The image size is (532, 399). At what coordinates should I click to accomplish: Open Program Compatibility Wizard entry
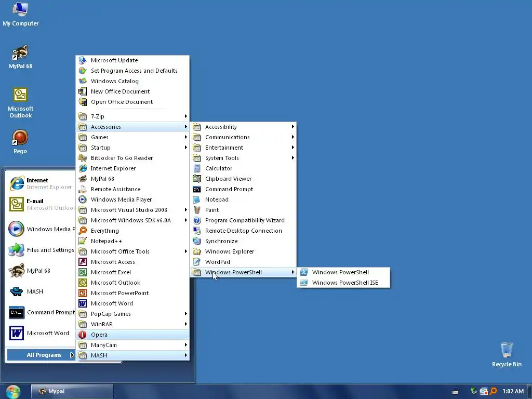point(243,220)
